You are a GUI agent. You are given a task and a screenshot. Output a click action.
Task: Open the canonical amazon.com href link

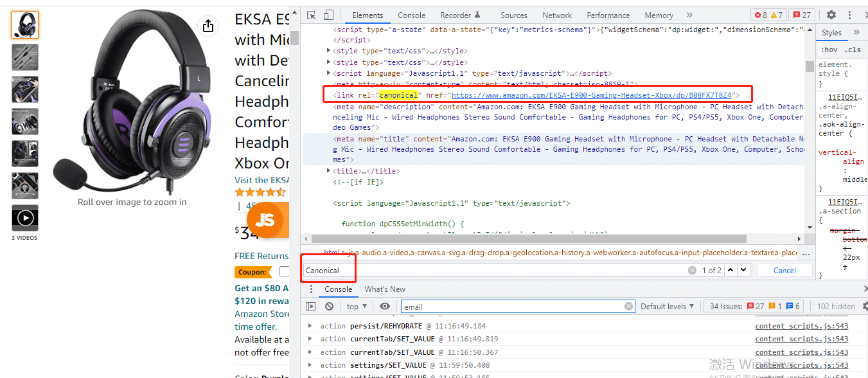591,95
